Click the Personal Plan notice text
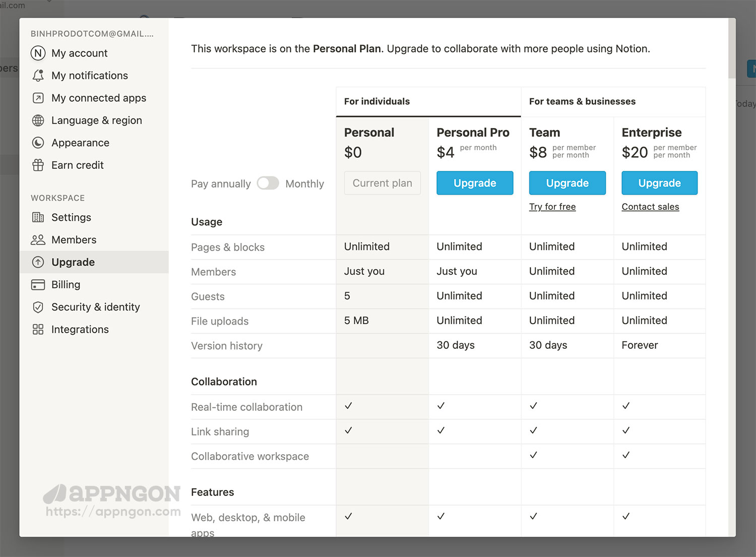This screenshot has height=557, width=756. (x=420, y=49)
